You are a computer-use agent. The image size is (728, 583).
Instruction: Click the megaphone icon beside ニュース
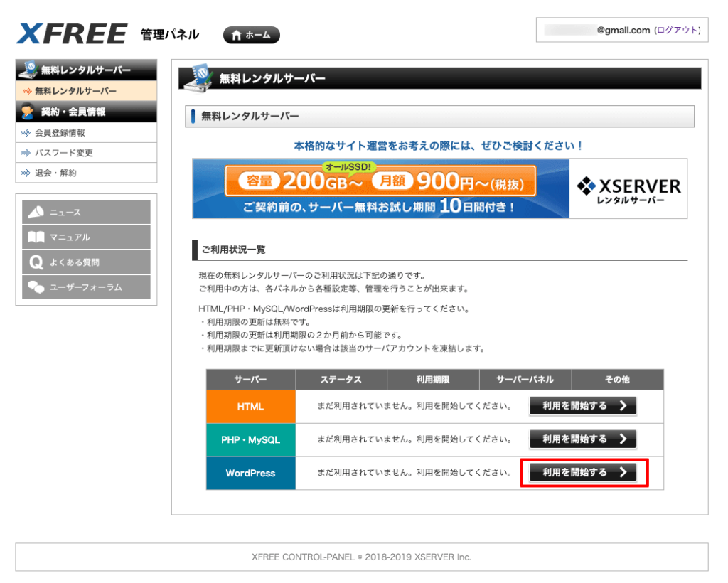(36, 212)
